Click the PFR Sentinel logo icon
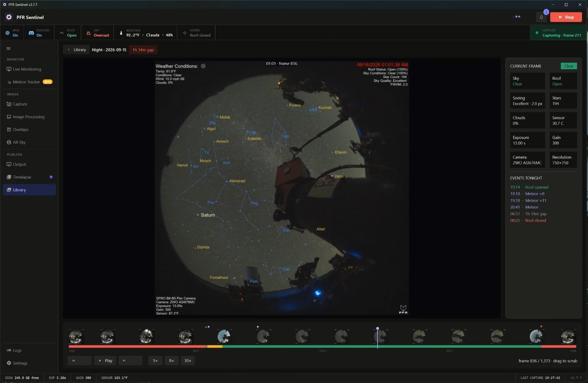 [9, 17]
